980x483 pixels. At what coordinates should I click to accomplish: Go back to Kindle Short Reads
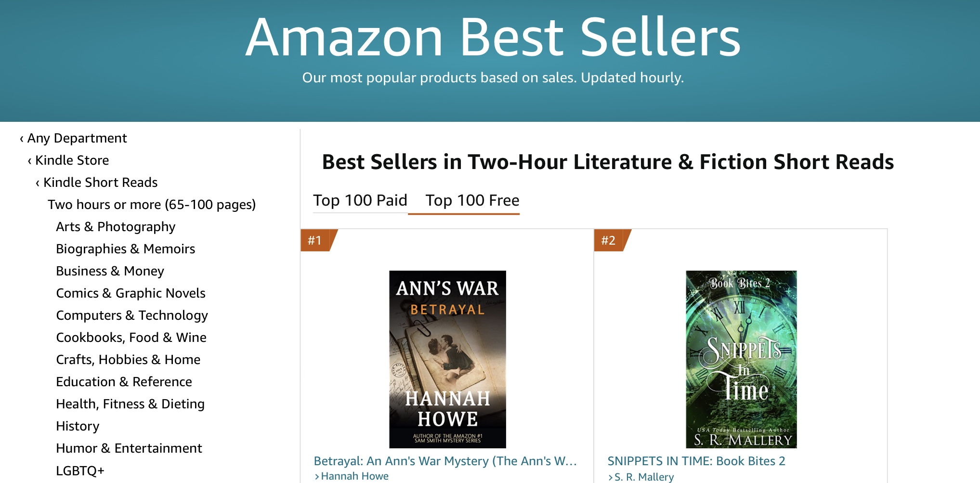point(100,183)
